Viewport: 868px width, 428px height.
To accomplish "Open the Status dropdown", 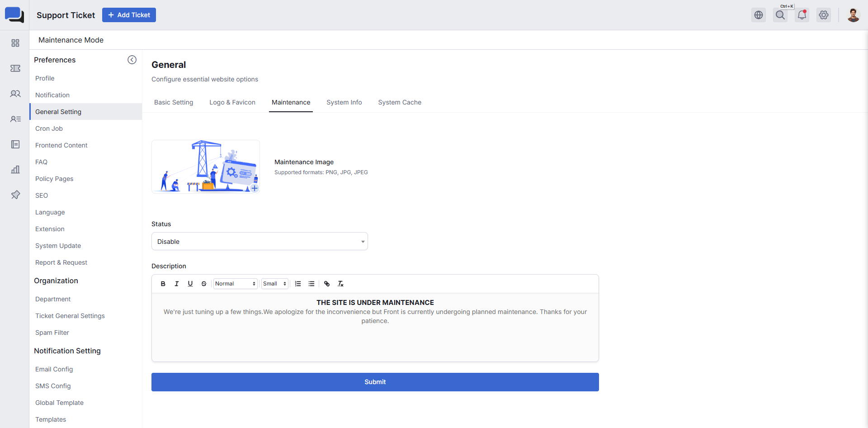I will click(x=259, y=242).
